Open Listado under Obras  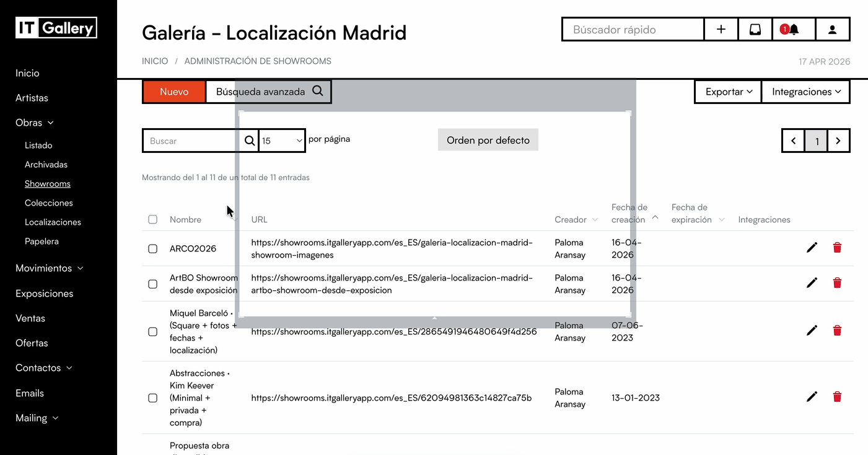coord(38,145)
